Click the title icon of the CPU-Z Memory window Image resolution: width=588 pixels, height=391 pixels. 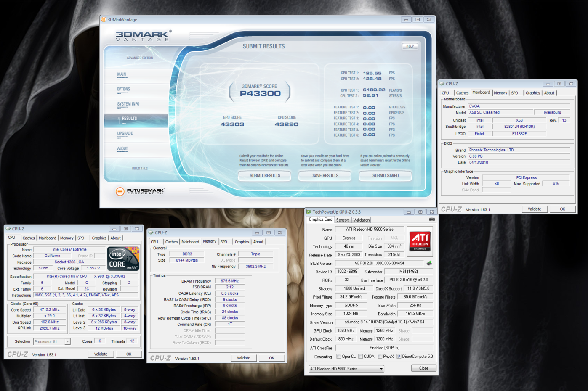click(x=151, y=232)
